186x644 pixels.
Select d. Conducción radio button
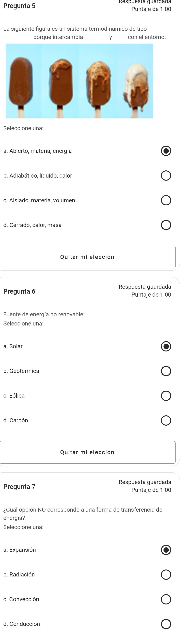coord(166,624)
